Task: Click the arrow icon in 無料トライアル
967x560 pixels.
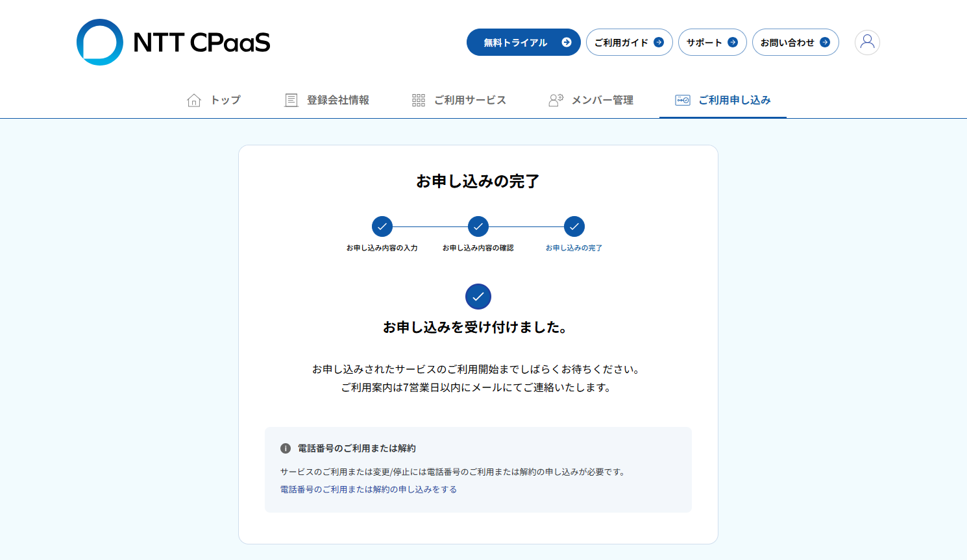Action: click(x=567, y=42)
